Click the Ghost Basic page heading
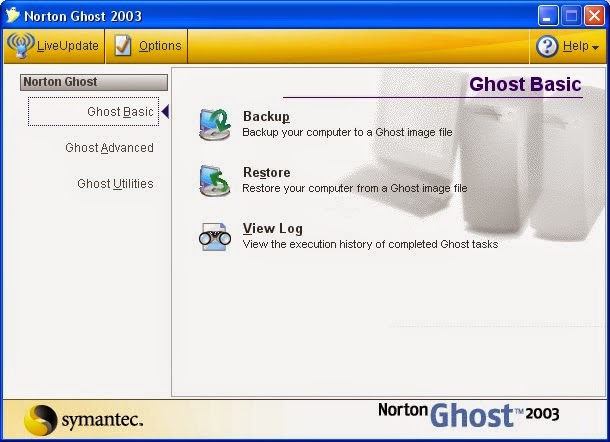Image resolution: width=610 pixels, height=442 pixels. tap(525, 84)
